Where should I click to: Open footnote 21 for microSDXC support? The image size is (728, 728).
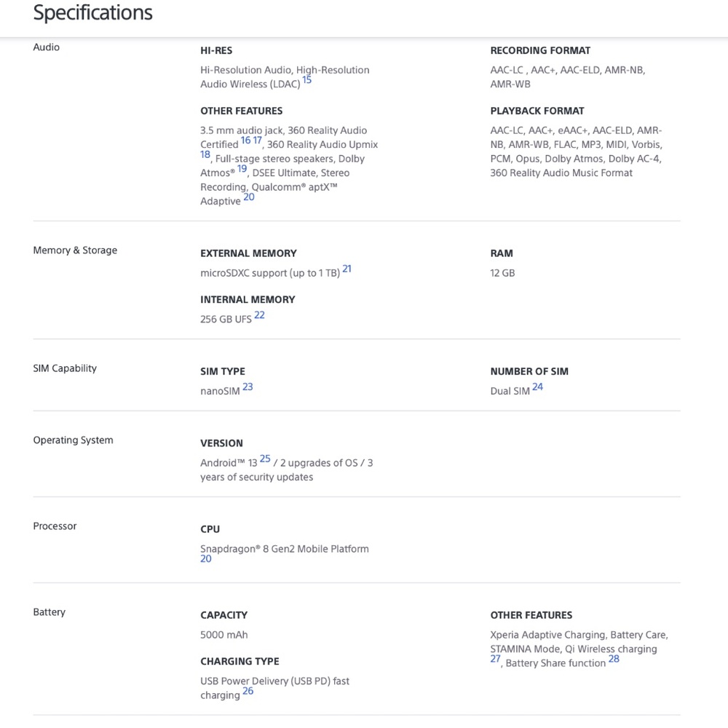coord(347,269)
